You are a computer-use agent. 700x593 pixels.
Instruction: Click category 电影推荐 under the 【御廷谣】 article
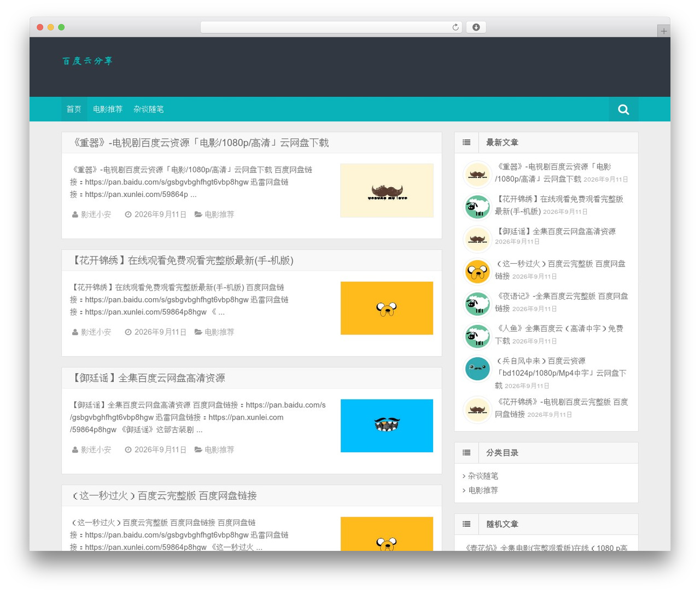pyautogui.click(x=219, y=450)
